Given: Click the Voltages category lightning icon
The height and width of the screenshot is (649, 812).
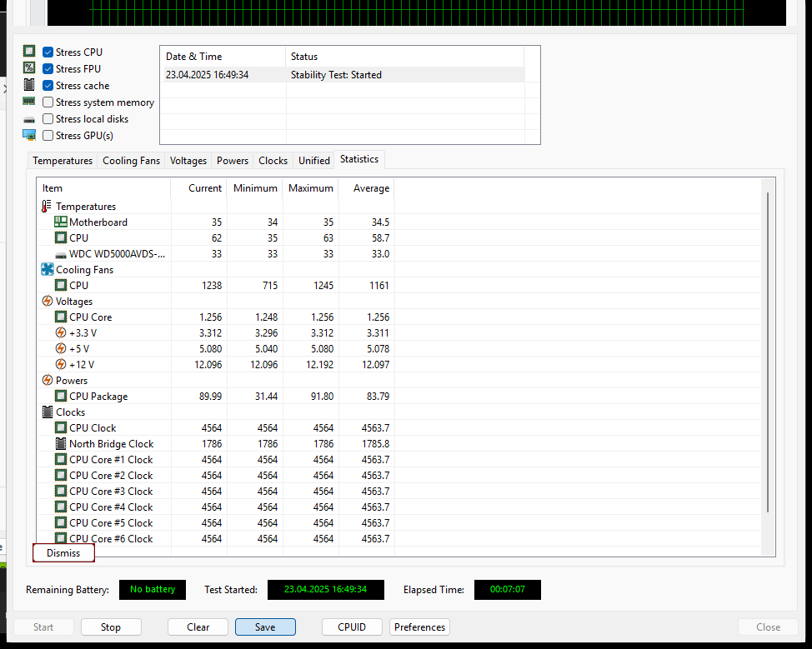Looking at the screenshot, I should pos(47,302).
